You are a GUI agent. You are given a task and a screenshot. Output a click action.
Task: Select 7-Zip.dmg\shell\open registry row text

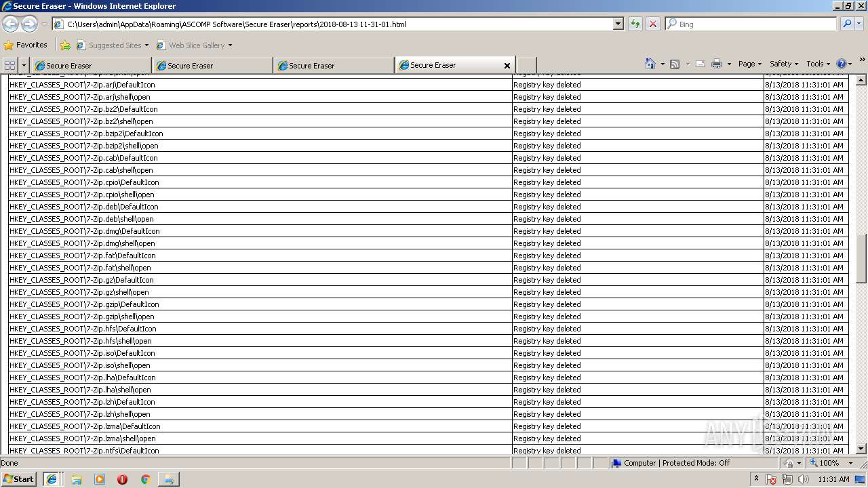[82, 243]
